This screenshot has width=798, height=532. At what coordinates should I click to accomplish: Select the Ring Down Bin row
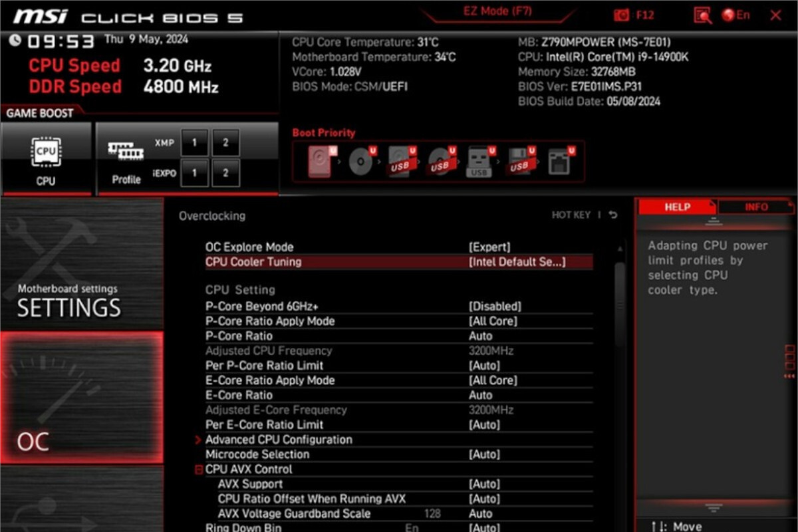coord(398,527)
